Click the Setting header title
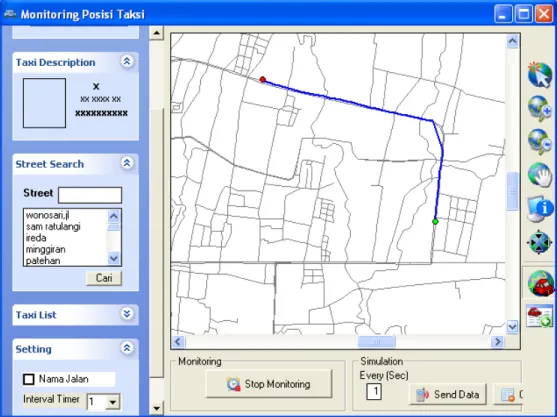This screenshot has width=557, height=417. tap(33, 349)
